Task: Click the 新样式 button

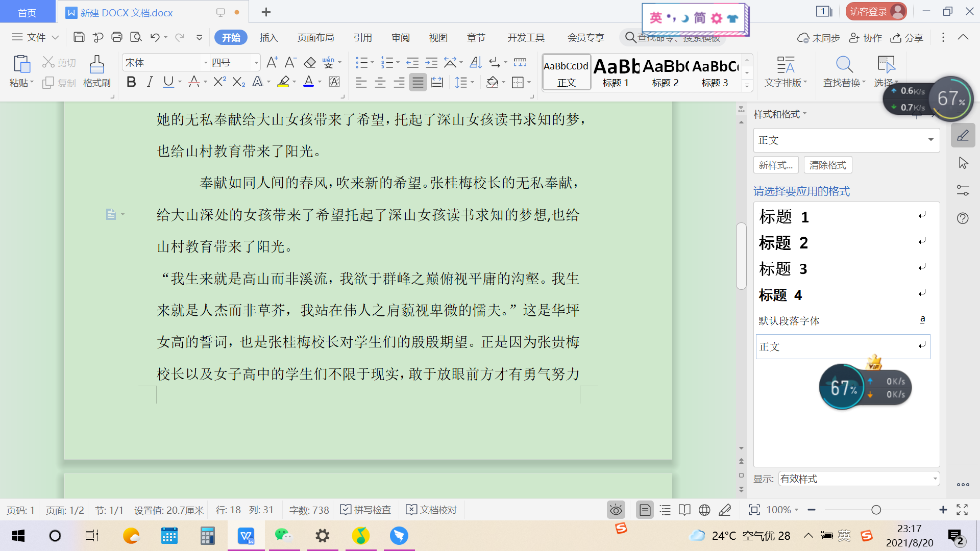Action: tap(775, 165)
